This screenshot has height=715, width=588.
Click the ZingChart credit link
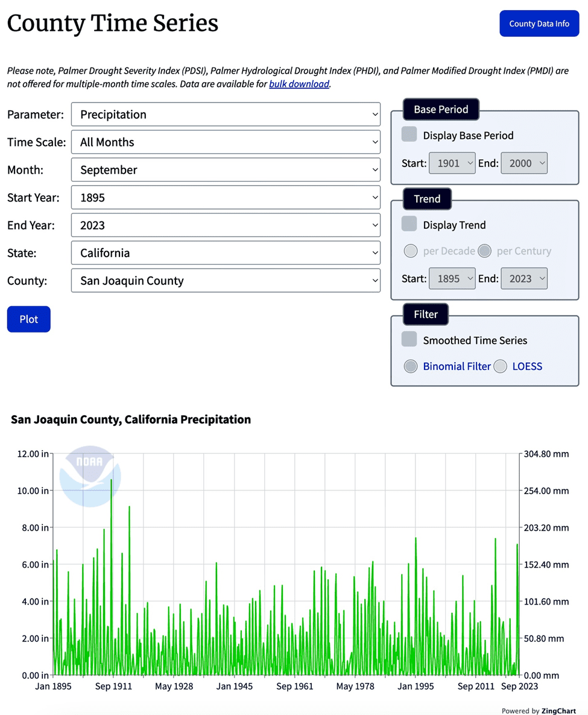tap(558, 710)
